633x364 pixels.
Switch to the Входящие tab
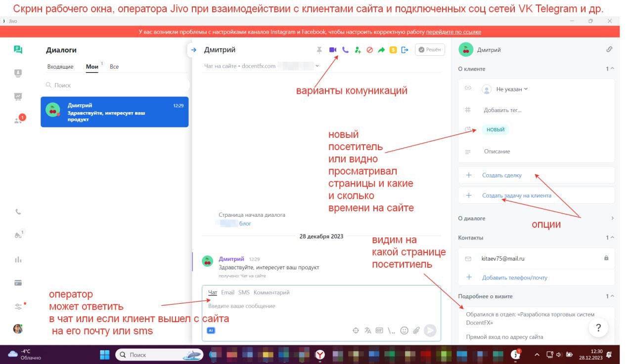click(x=60, y=67)
